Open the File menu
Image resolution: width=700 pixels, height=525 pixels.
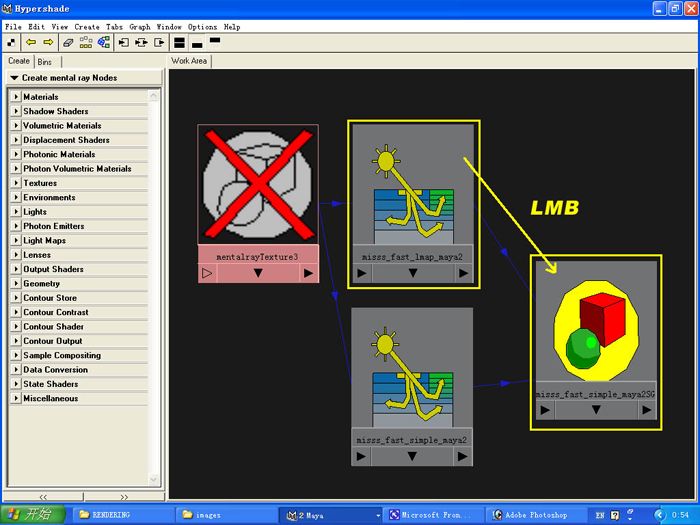click(13, 27)
